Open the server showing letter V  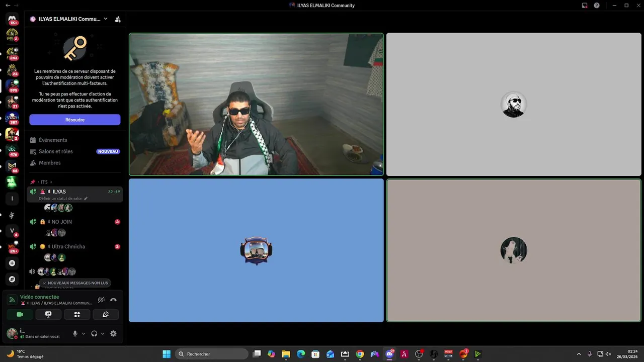(x=13, y=231)
